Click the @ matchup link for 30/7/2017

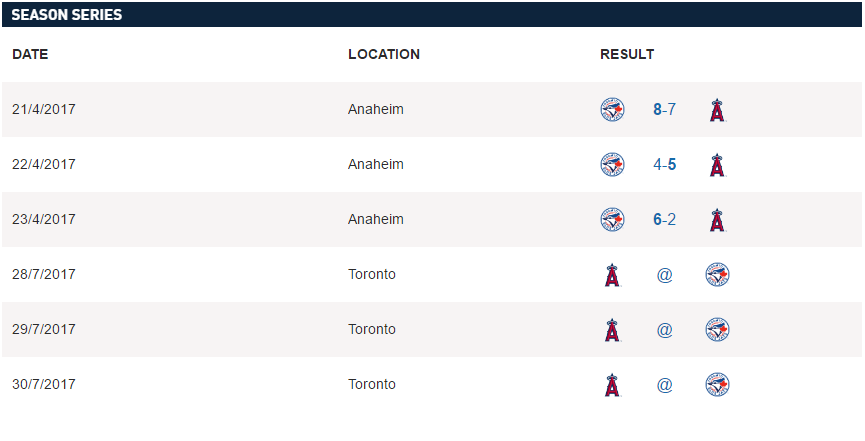point(664,385)
